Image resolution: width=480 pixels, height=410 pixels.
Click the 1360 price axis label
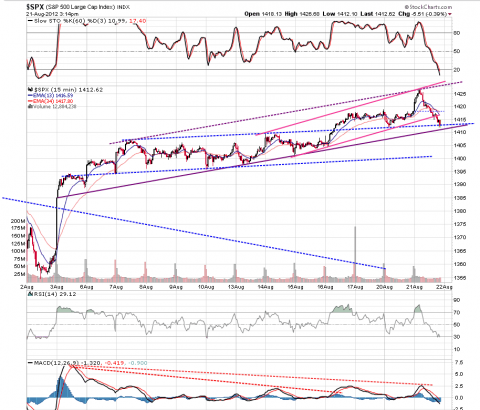460,264
